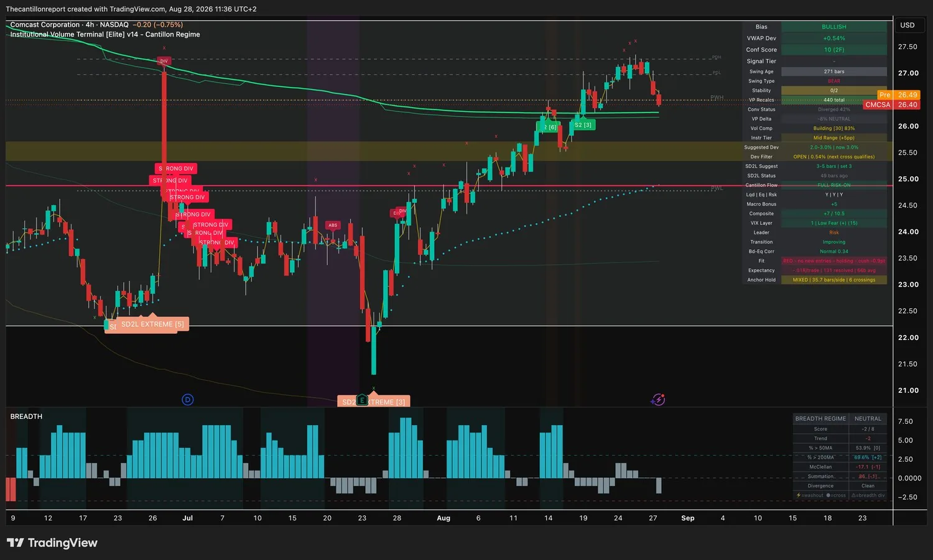Select the Institutional Volume Terminal indicator title
Image resolution: width=933 pixels, height=560 pixels.
click(105, 34)
